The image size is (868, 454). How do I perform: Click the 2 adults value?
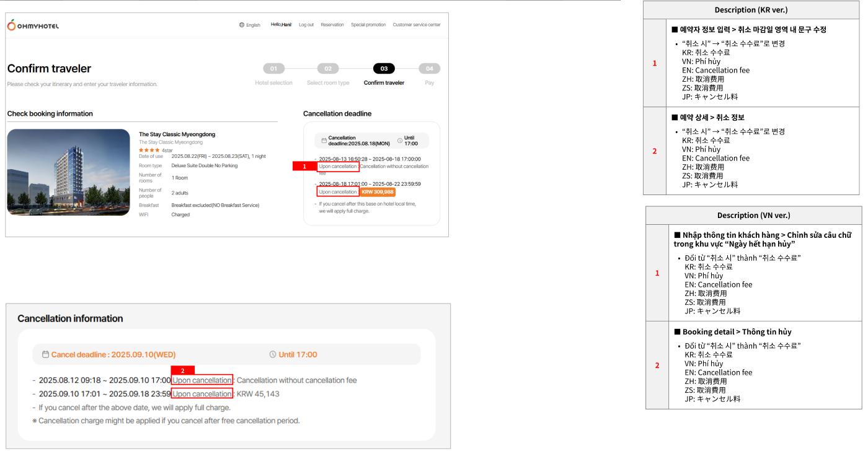click(x=180, y=193)
